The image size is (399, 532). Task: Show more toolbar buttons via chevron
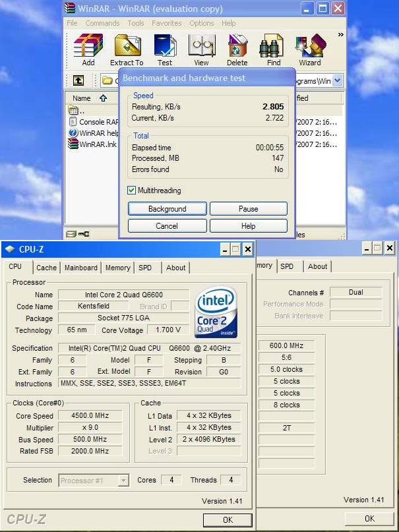click(x=340, y=34)
